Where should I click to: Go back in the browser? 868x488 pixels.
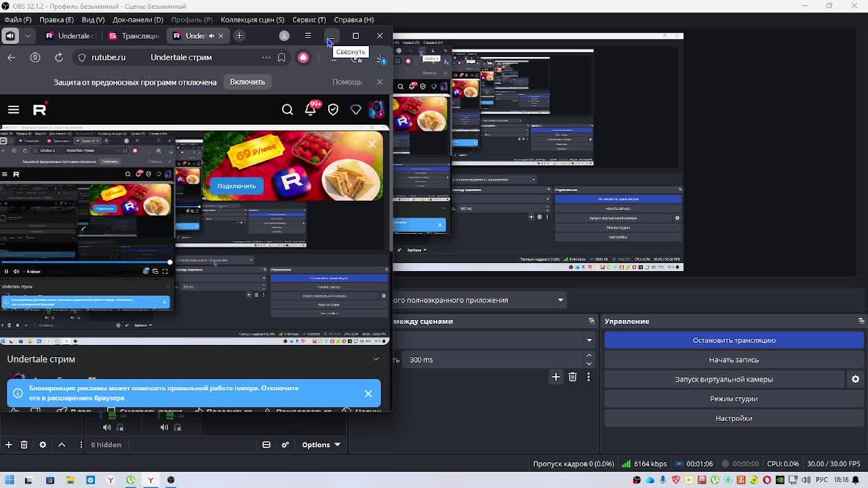pyautogui.click(x=12, y=58)
